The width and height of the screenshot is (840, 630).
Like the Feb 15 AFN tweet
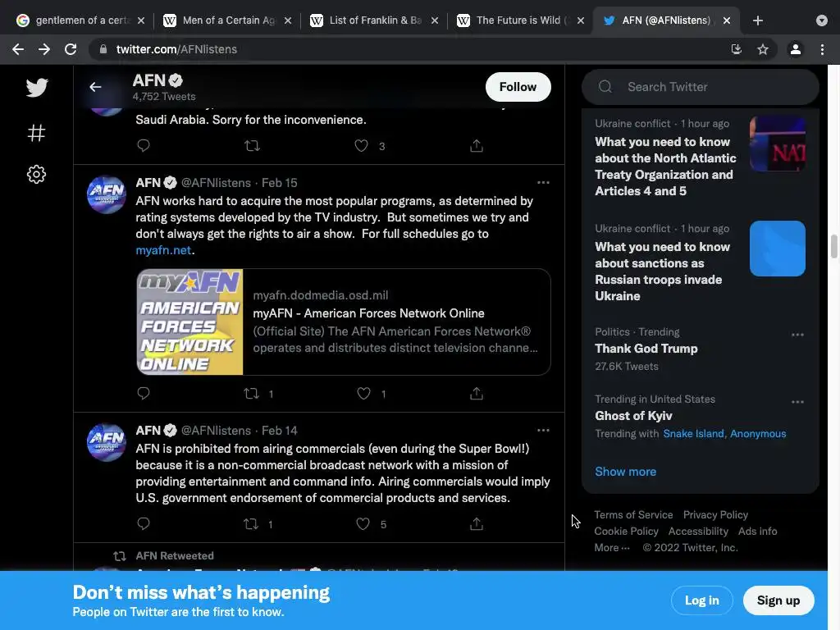363,393
